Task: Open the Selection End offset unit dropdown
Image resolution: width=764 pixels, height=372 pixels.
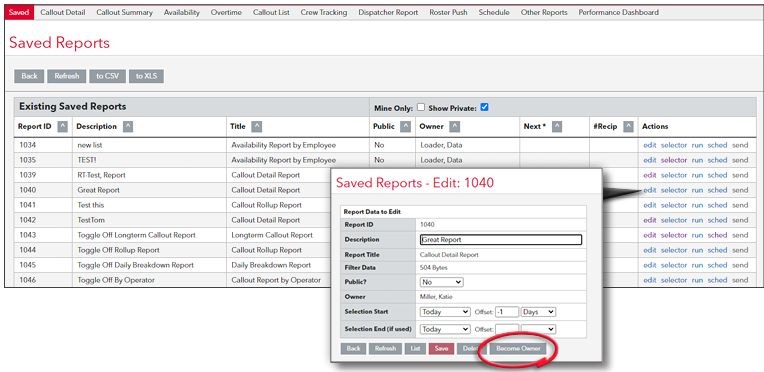Action: (x=538, y=329)
